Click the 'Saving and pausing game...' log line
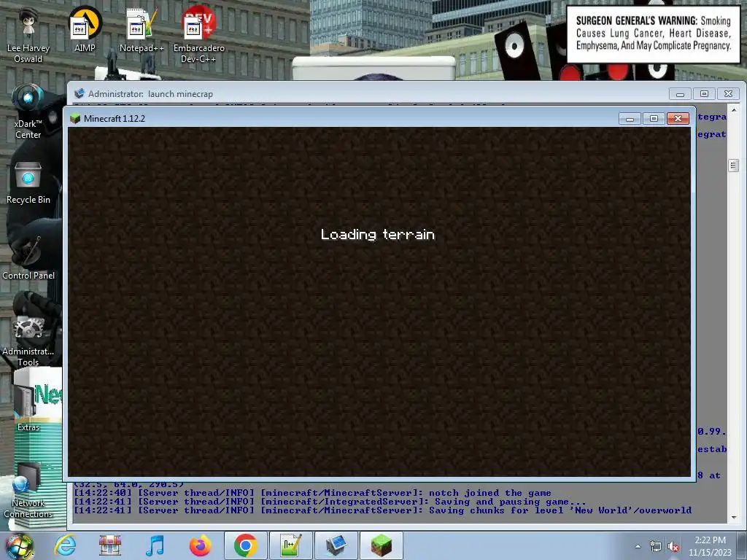The width and height of the screenshot is (747, 560). pyautogui.click(x=329, y=502)
